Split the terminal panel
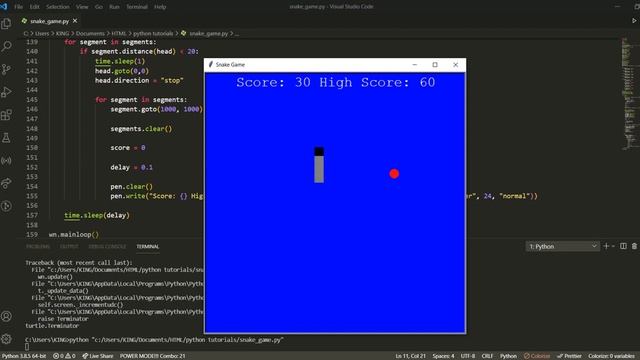640x360 pixels. tap(623, 246)
